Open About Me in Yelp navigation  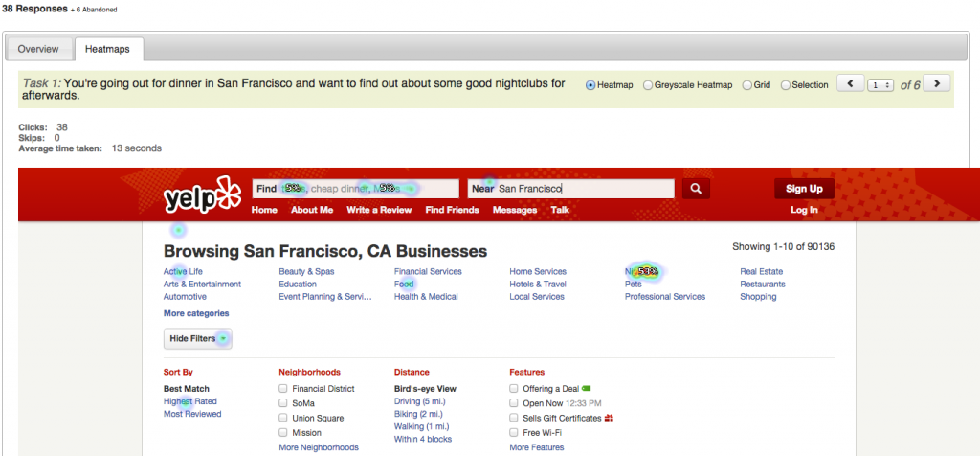click(x=312, y=210)
